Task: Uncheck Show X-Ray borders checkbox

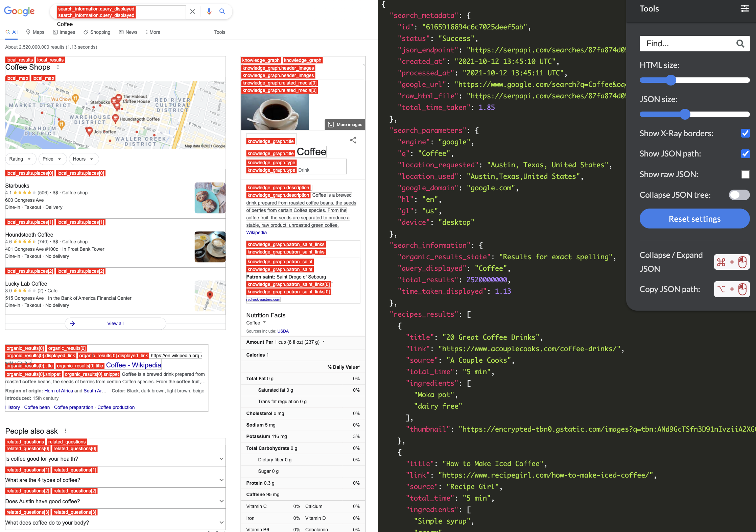Action: coord(745,133)
